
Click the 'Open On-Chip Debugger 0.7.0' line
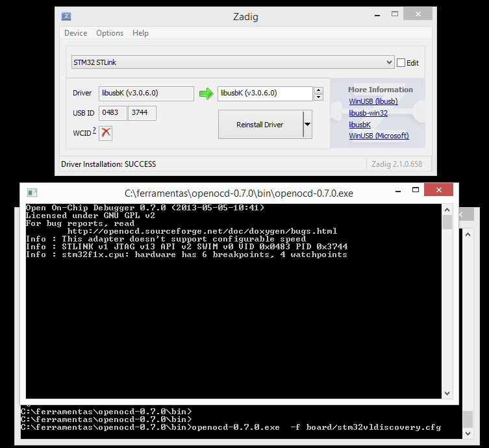[145, 208]
